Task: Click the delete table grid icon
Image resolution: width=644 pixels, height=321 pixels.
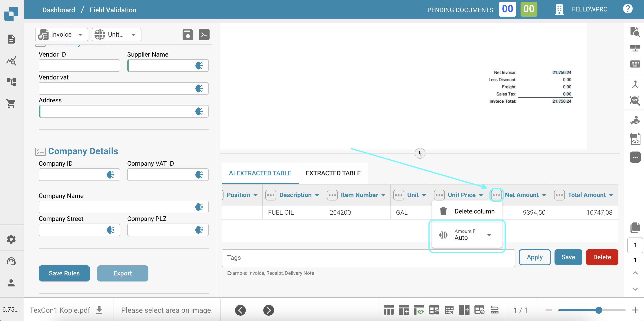Action: click(449, 310)
